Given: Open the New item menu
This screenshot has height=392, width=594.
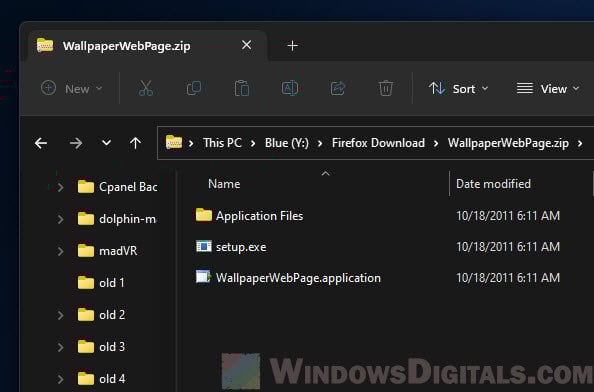Looking at the screenshot, I should pos(72,89).
